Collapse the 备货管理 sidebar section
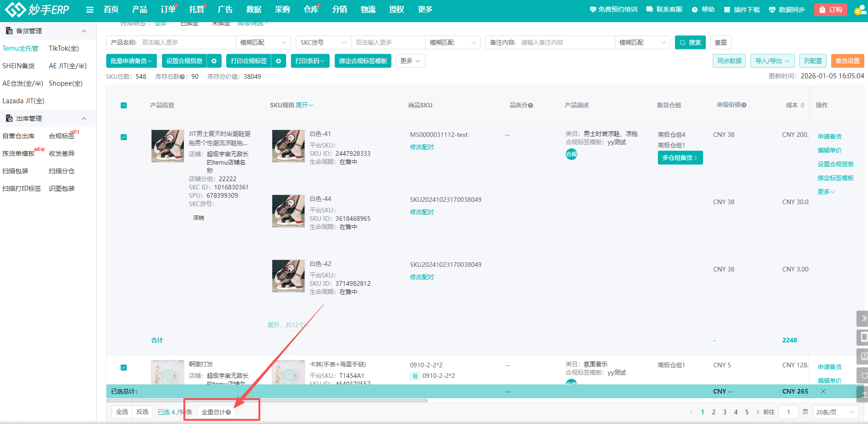 tap(84, 31)
